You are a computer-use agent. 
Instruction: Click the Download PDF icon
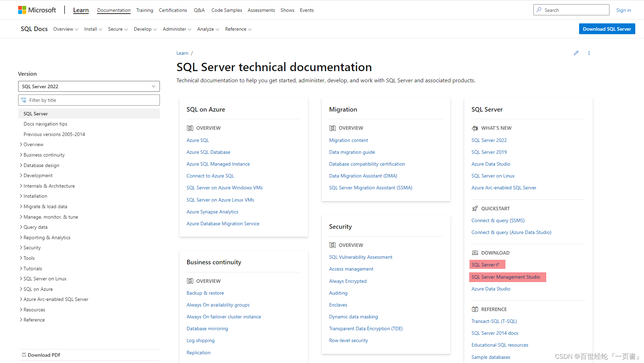(24, 355)
